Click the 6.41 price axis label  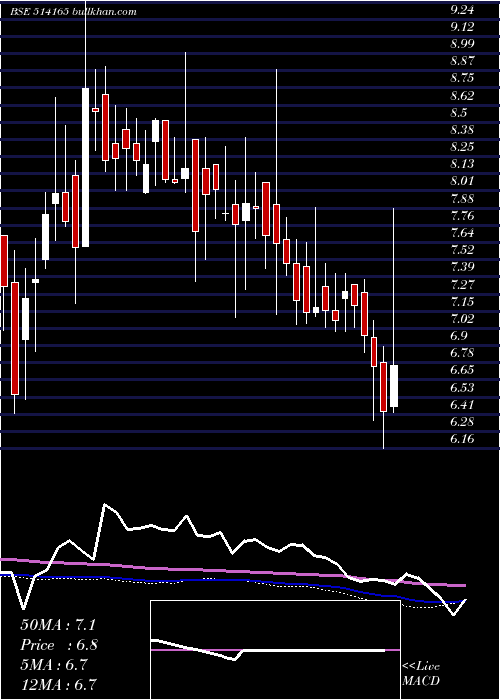click(x=461, y=405)
